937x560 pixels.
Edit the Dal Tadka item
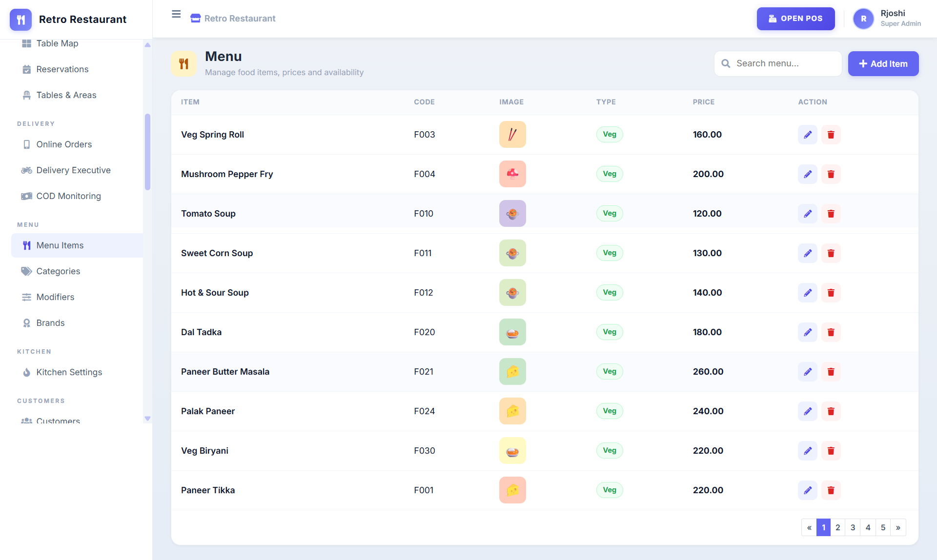[x=808, y=332]
